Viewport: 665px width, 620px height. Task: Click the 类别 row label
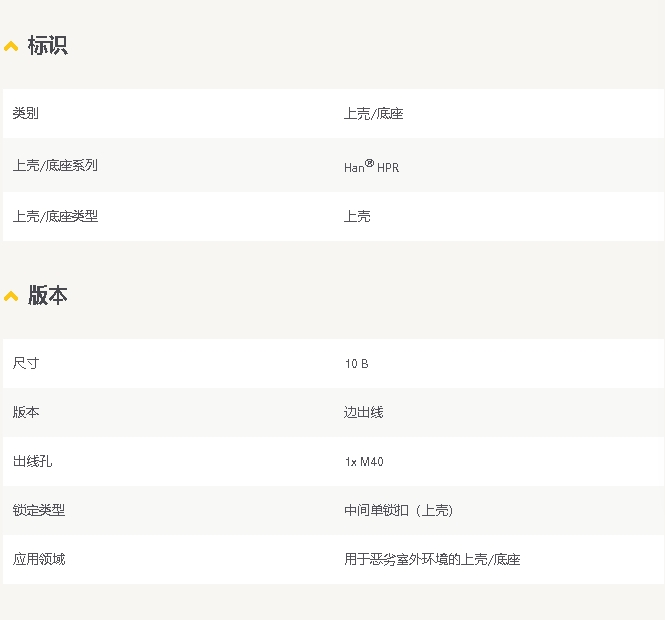[26, 114]
